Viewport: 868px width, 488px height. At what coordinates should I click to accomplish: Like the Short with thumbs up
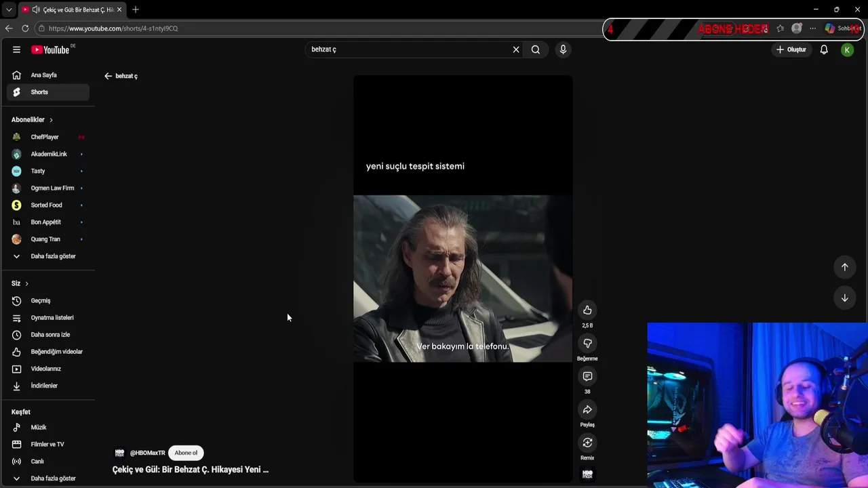(x=587, y=310)
